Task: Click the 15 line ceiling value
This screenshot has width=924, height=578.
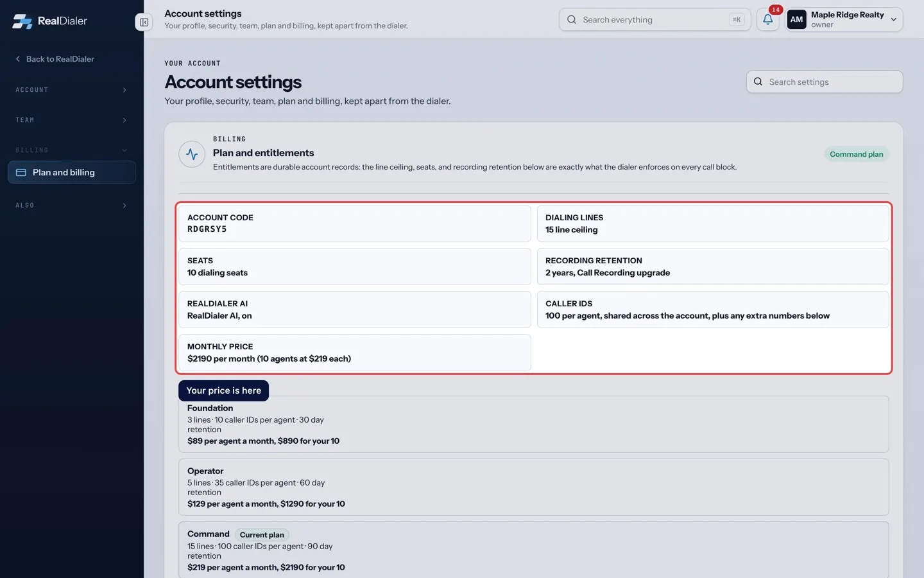Action: point(571,230)
